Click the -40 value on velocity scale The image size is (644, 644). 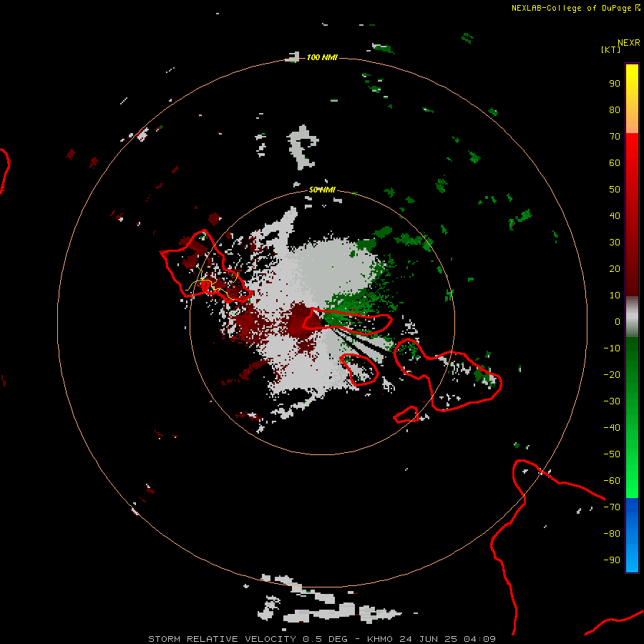click(x=612, y=428)
